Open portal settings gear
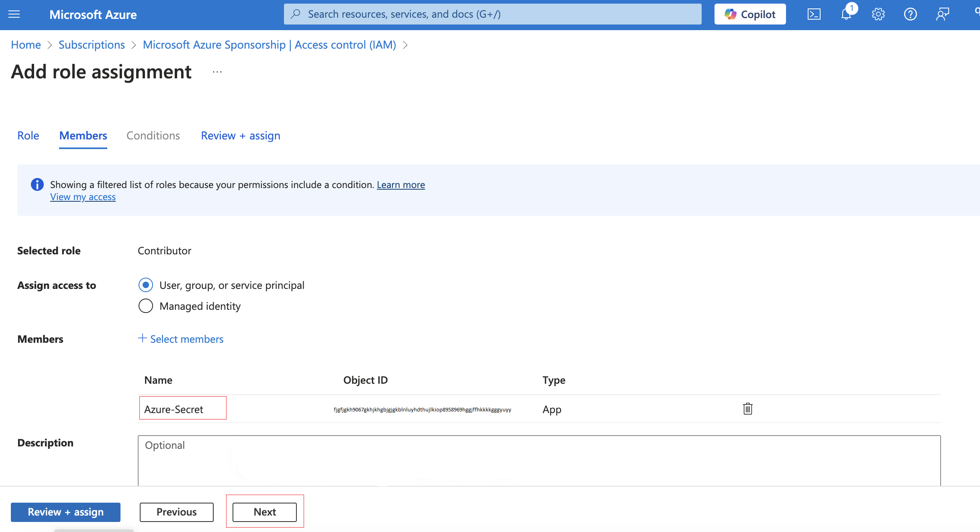Screen dimensions: 980x532 [x=878, y=14]
